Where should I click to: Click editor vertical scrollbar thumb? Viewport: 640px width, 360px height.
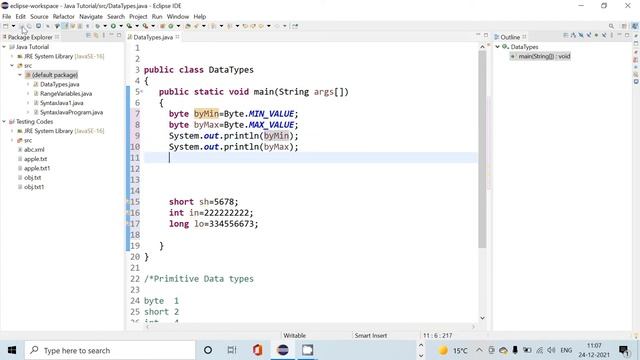coord(482,149)
